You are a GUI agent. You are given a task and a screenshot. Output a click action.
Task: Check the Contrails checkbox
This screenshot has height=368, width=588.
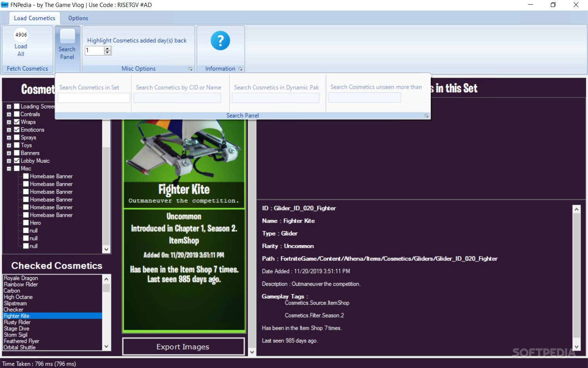coord(17,114)
